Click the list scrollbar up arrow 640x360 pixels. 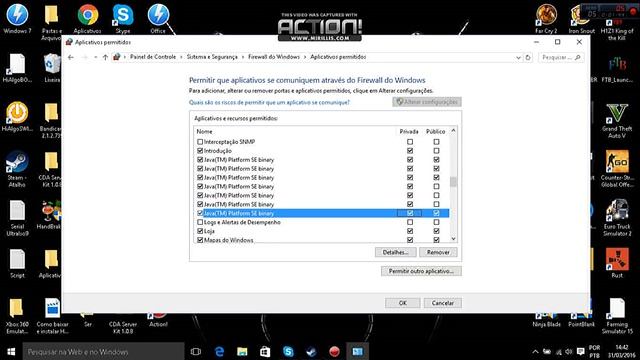pos(453,131)
